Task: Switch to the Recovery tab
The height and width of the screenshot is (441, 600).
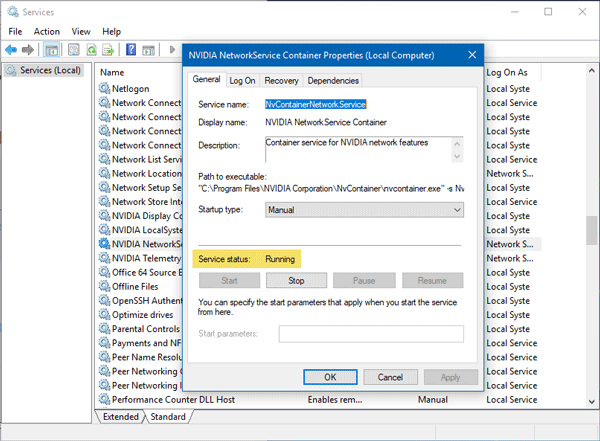Action: [281, 81]
